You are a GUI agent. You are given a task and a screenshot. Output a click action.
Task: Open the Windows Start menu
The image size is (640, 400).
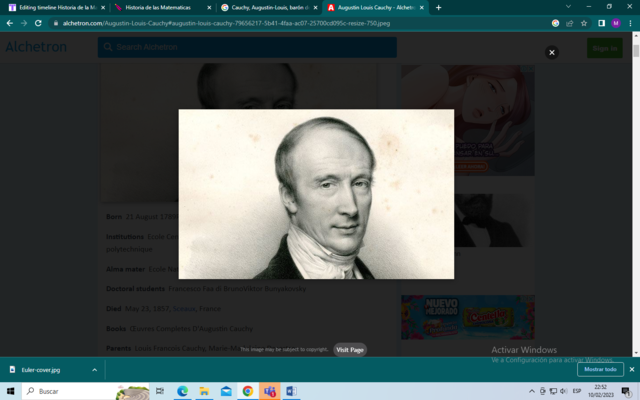pyautogui.click(x=10, y=391)
